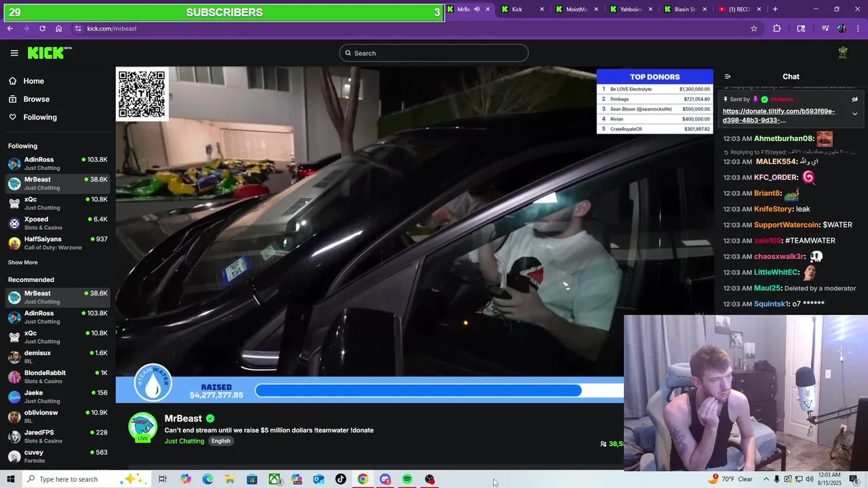Open xQc in the Following list
This screenshot has height=488, width=868.
click(58, 203)
